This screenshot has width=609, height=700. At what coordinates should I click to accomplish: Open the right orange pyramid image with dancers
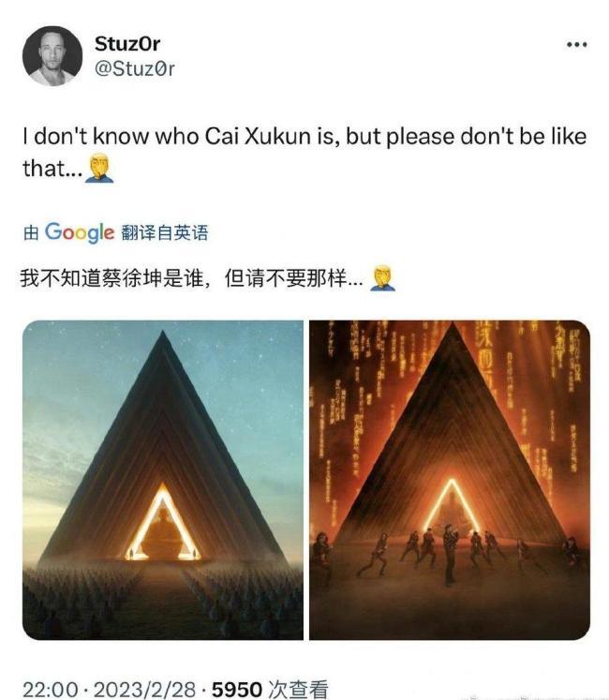pyautogui.click(x=450, y=480)
